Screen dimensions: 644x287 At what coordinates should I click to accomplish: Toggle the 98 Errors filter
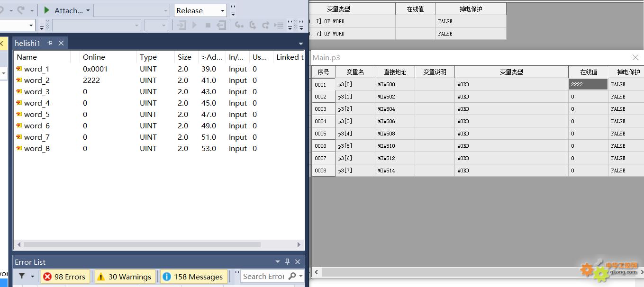[x=64, y=277]
